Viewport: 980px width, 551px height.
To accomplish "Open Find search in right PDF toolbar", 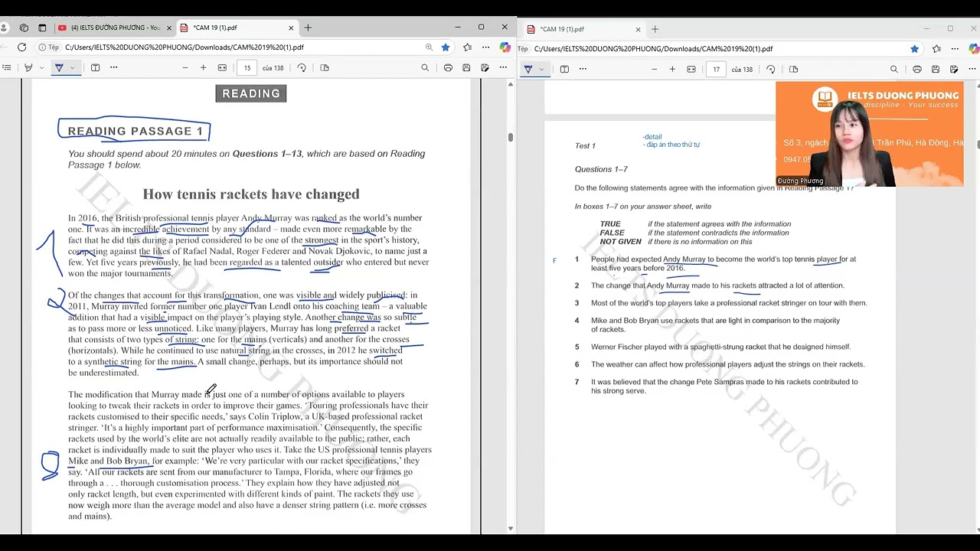I will click(893, 69).
